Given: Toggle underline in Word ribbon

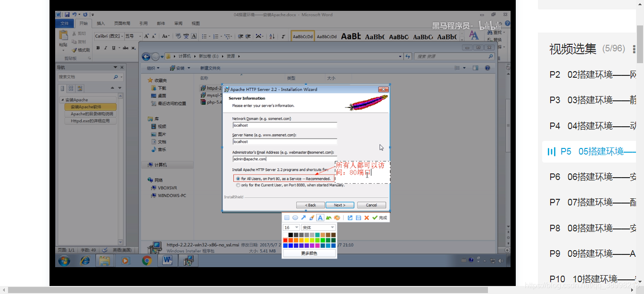Looking at the screenshot, I should 114,48.
